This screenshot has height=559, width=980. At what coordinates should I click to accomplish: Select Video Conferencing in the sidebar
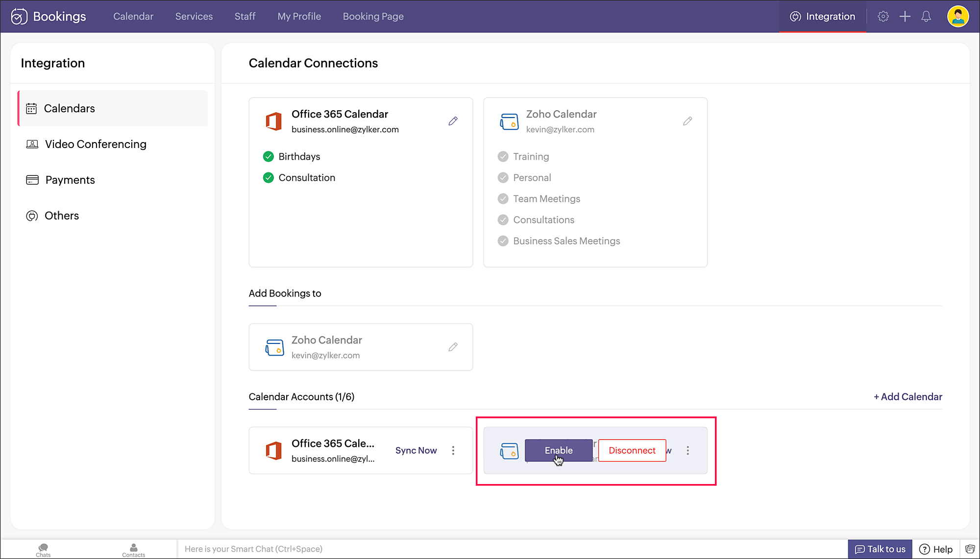tap(113, 144)
